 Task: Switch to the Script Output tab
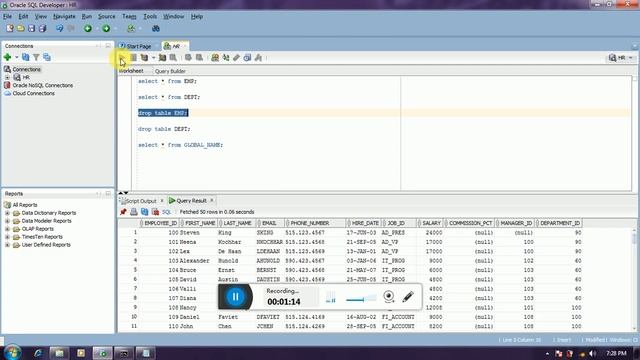[141, 201]
